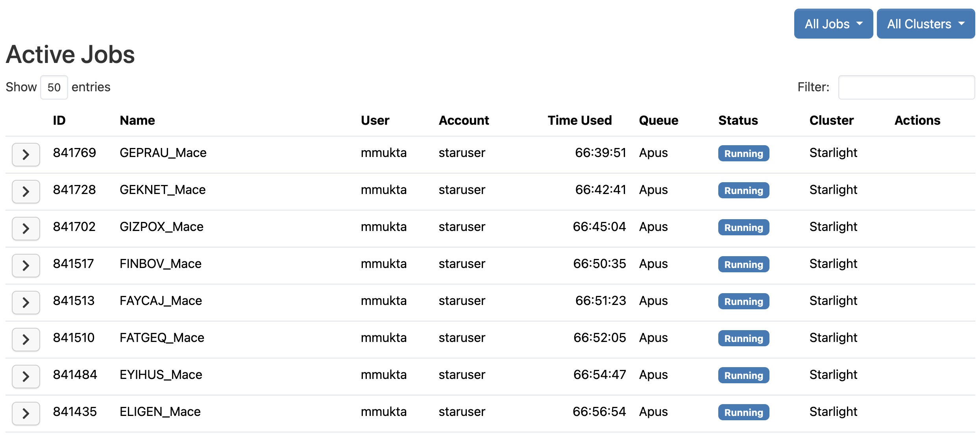Open the All Jobs dropdown
The height and width of the screenshot is (436, 980).
(833, 24)
